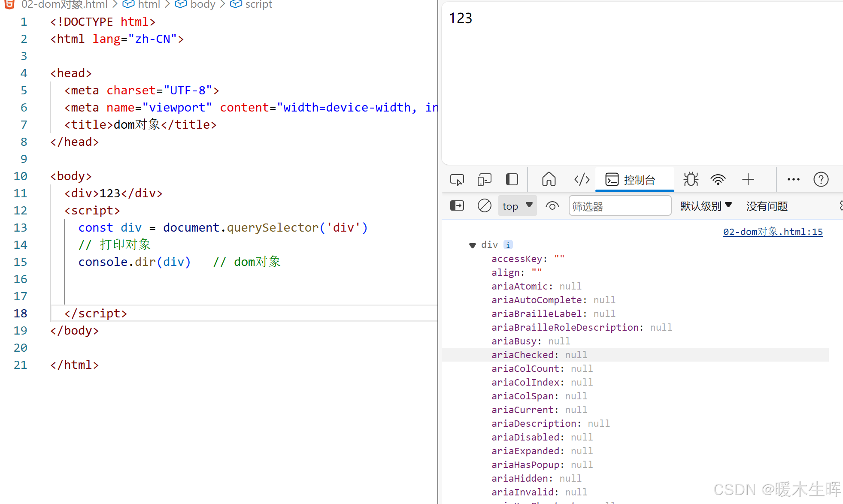Toggle the console sidebar panel

457,206
